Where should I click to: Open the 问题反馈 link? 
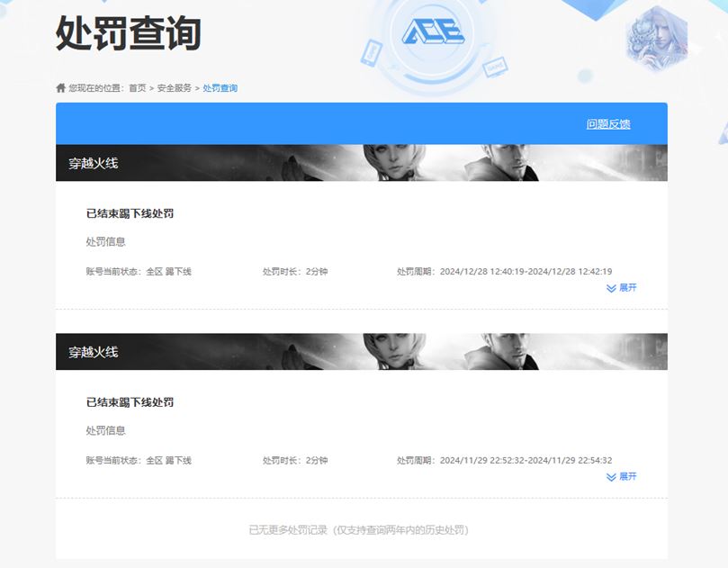608,124
